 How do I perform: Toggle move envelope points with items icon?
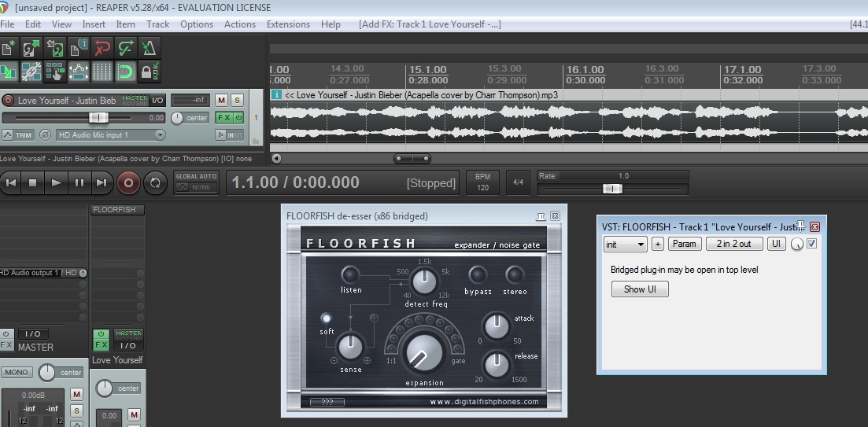click(x=79, y=72)
